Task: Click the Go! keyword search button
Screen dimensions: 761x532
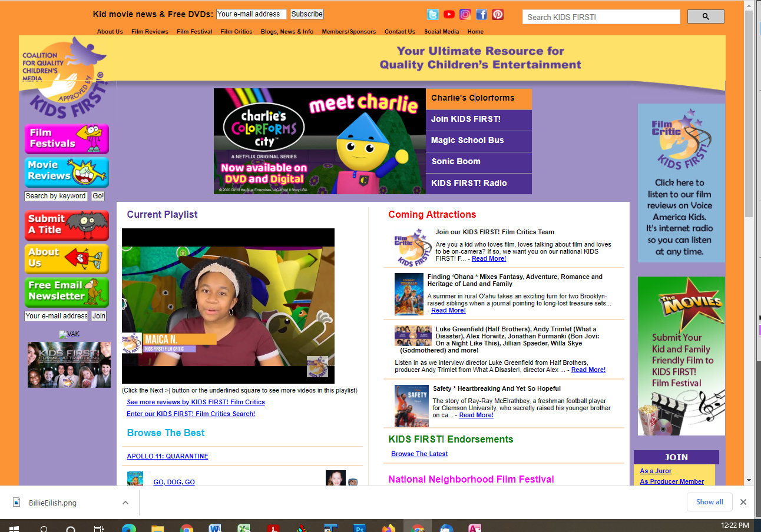Action: tap(98, 196)
